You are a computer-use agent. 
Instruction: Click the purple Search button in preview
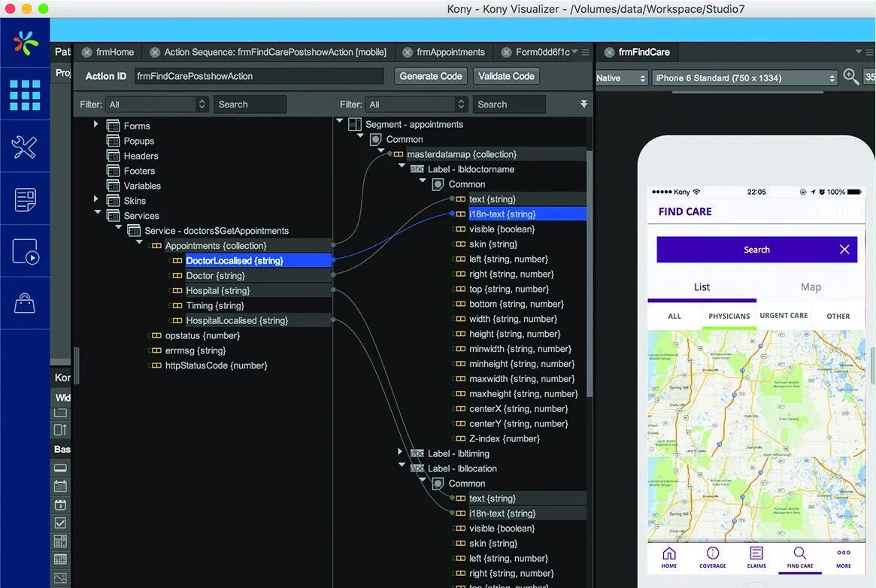coord(756,250)
